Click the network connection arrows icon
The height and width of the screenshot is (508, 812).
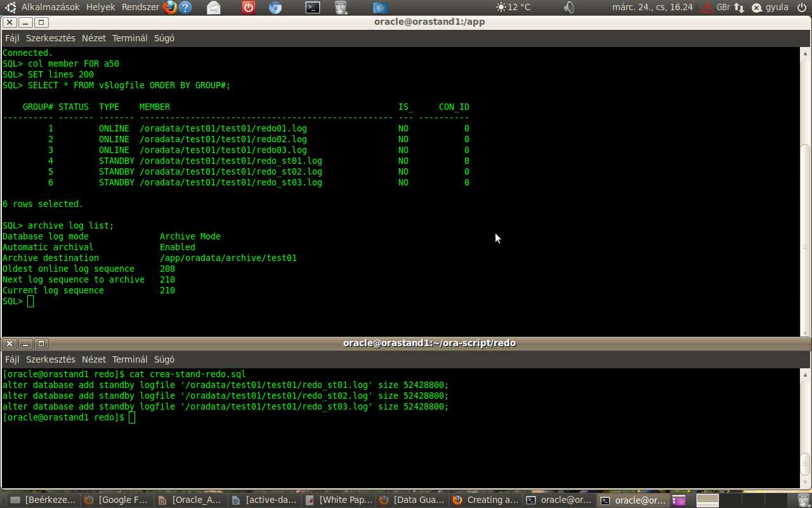[739, 8]
